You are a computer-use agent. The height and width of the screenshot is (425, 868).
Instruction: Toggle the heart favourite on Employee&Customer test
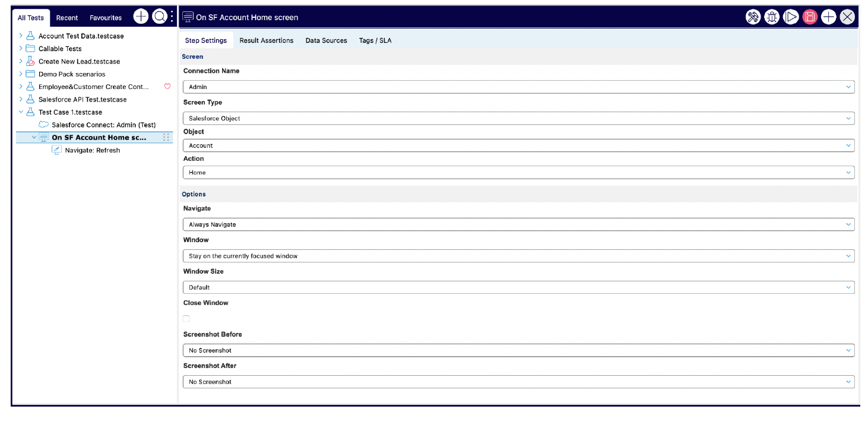click(167, 87)
